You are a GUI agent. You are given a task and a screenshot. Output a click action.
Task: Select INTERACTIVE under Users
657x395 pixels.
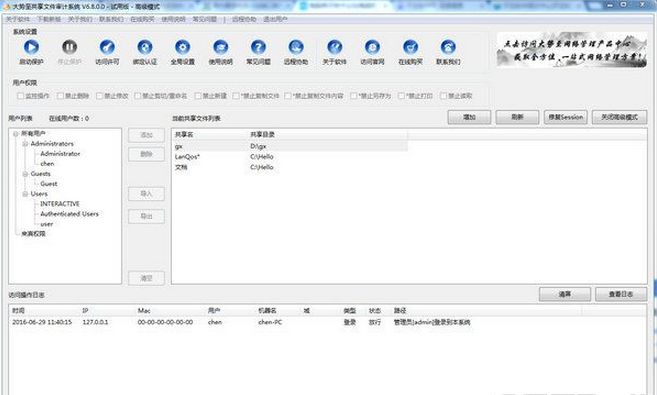coord(60,204)
